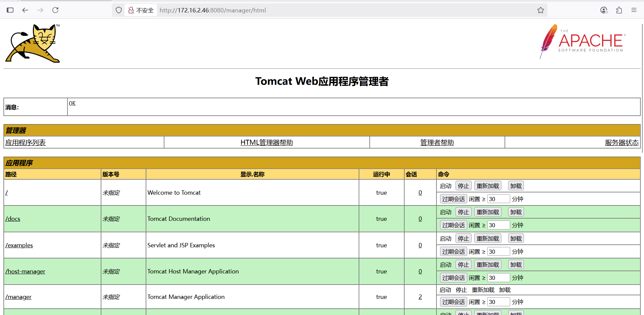Reload the root Welcome to Tomcat application
The height and width of the screenshot is (315, 644).
click(488, 186)
